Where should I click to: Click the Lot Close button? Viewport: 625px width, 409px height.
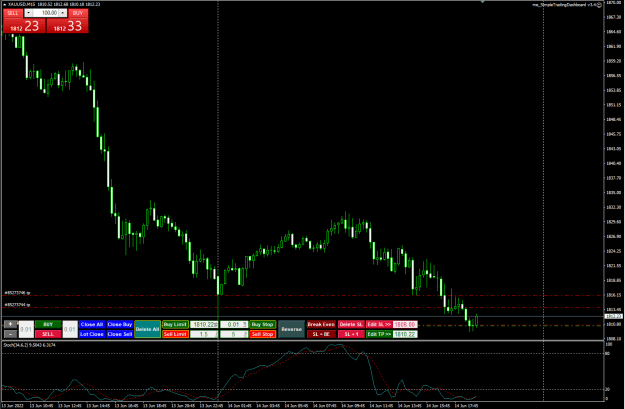(x=92, y=334)
